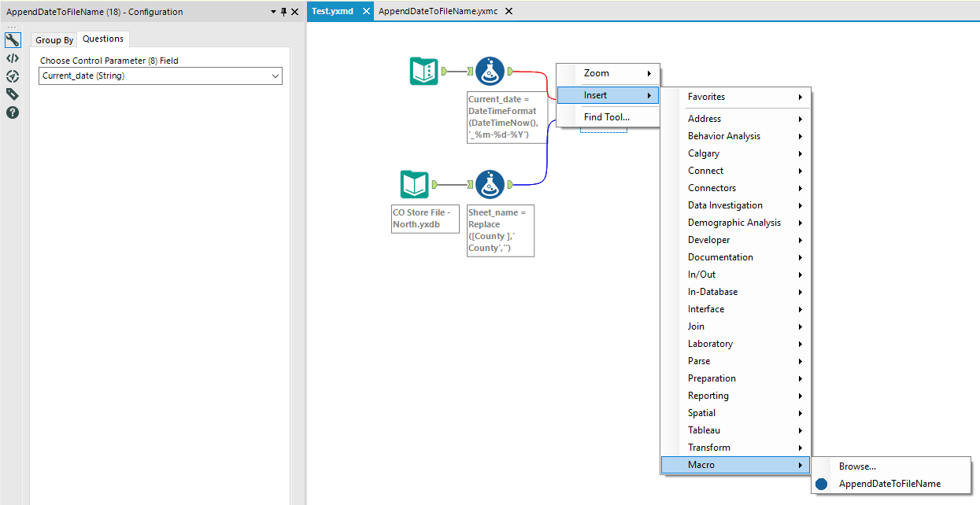Open the wrench Configuration icon
This screenshot has width=980, height=505.
point(13,40)
